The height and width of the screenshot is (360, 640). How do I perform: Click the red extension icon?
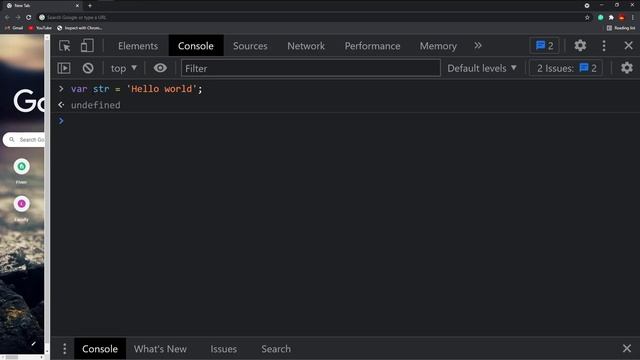pyautogui.click(x=622, y=17)
